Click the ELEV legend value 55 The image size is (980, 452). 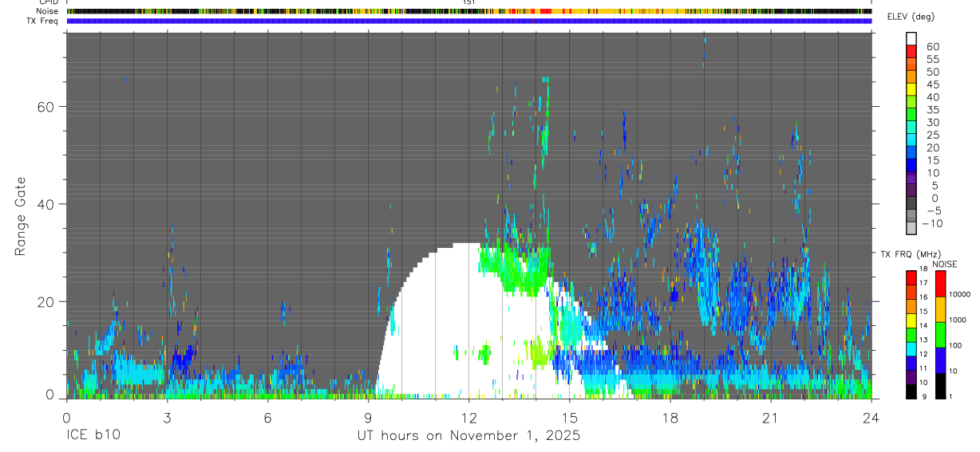pyautogui.click(x=932, y=59)
